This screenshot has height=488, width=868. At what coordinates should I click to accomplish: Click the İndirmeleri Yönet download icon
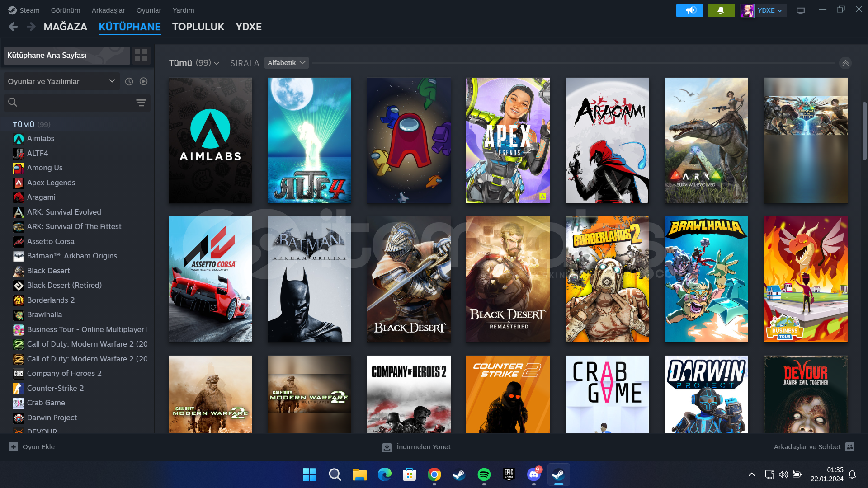click(x=387, y=447)
